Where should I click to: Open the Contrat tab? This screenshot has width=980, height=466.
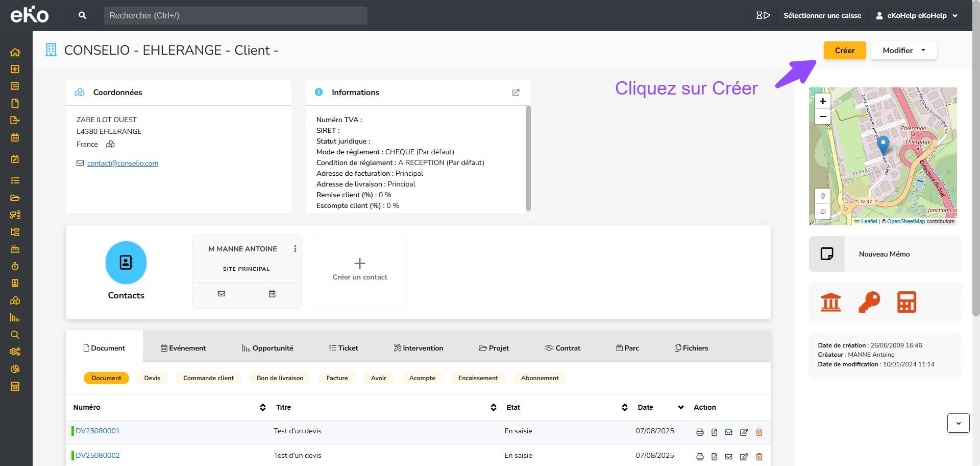(x=562, y=348)
